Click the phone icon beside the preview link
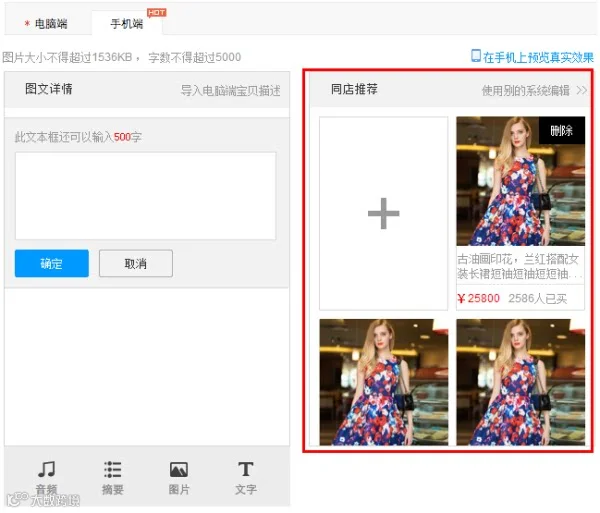 [x=476, y=56]
